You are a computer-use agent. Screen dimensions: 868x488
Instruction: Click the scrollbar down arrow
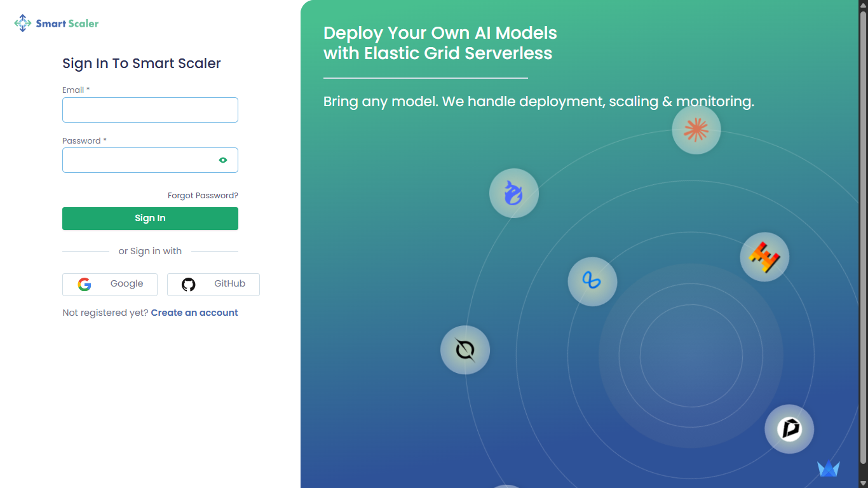coord(863,483)
